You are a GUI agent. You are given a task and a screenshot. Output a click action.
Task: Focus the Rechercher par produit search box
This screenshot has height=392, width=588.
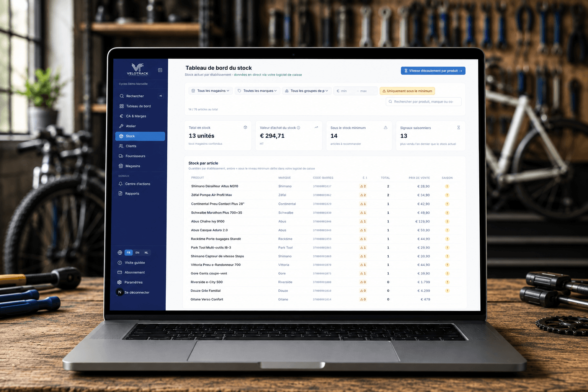[x=424, y=102]
